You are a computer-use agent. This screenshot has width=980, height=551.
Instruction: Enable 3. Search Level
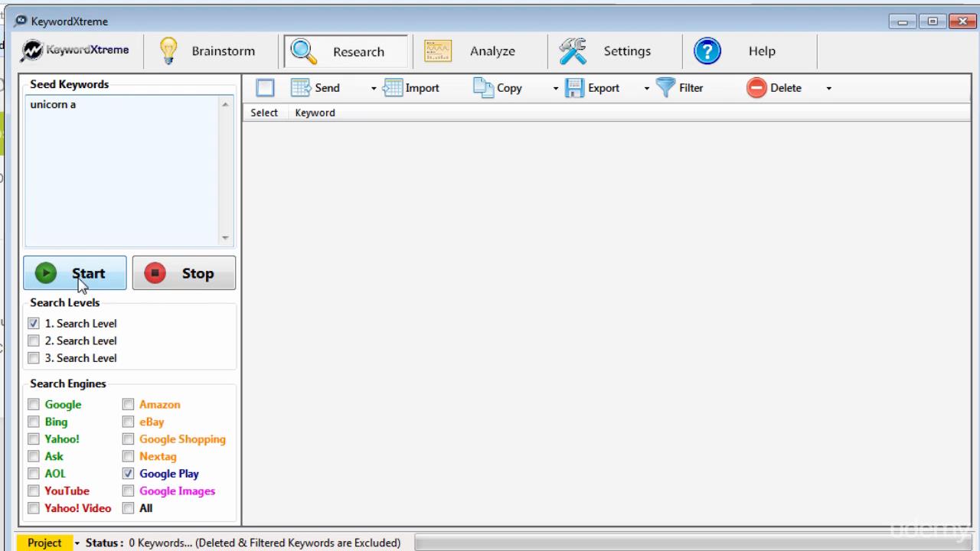[34, 358]
